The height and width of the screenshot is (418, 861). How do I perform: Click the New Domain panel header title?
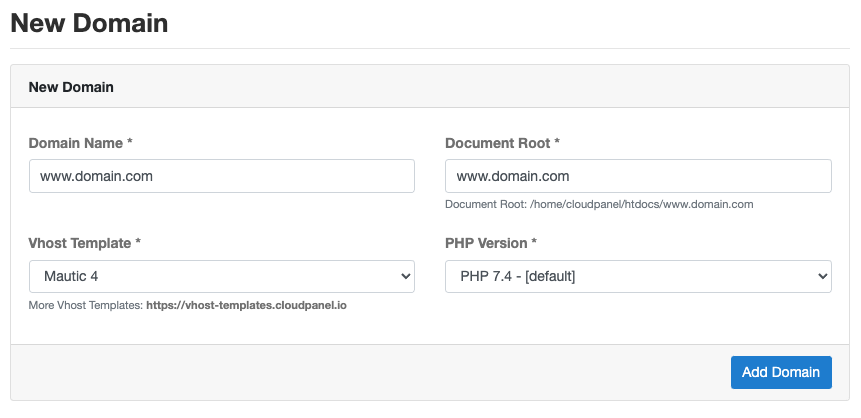pos(71,87)
